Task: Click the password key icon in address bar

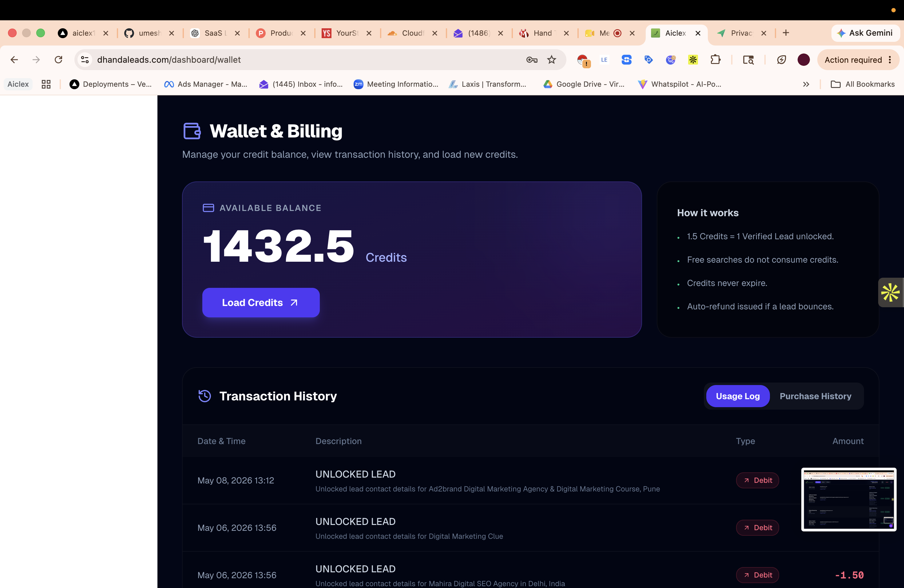Action: [532, 60]
